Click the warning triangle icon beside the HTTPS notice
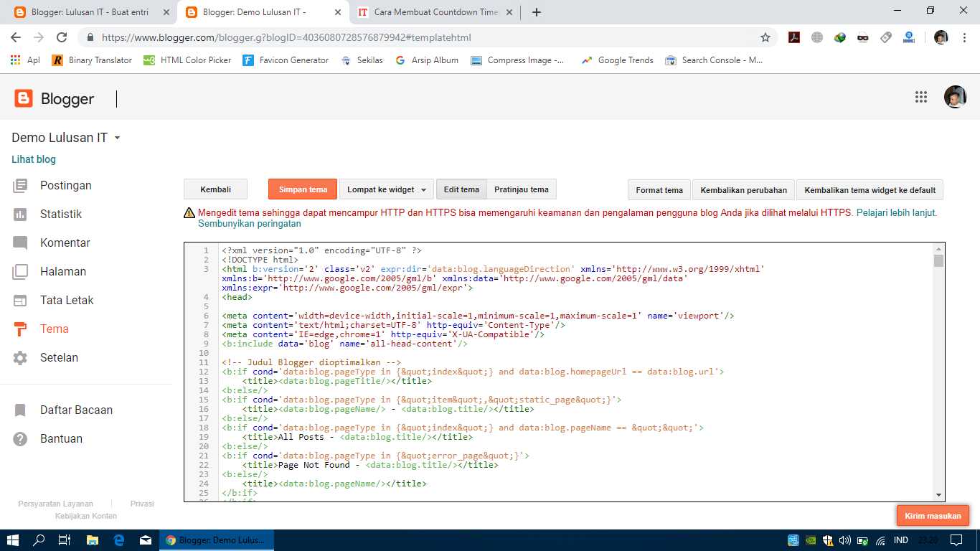This screenshot has height=551, width=980. pos(189,213)
